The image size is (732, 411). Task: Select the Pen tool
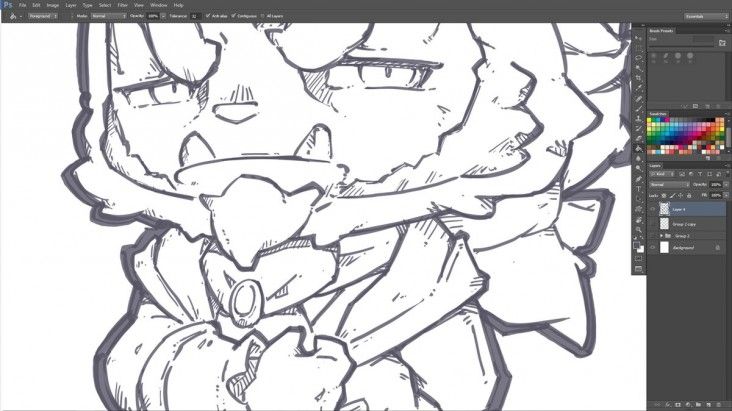pos(638,179)
